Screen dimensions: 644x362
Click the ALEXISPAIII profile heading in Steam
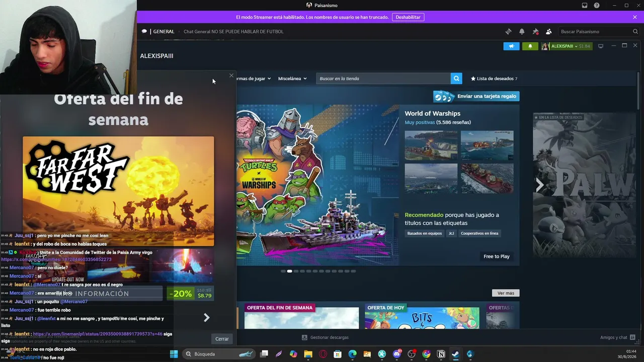tap(156, 56)
